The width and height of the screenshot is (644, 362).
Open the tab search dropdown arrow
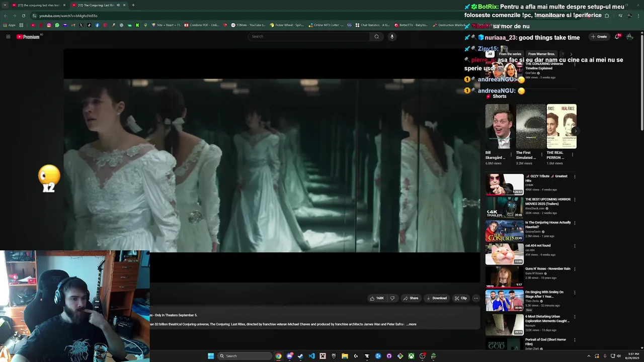point(5,5)
